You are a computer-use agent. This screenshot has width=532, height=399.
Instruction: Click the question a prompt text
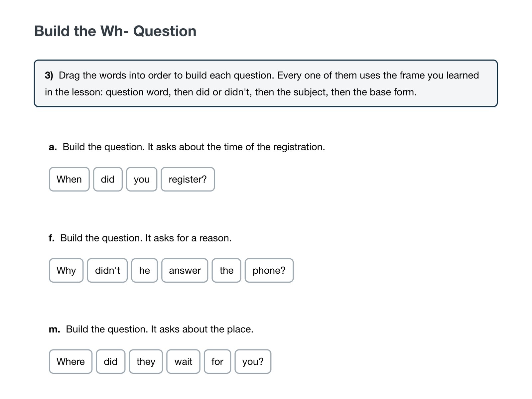point(187,147)
